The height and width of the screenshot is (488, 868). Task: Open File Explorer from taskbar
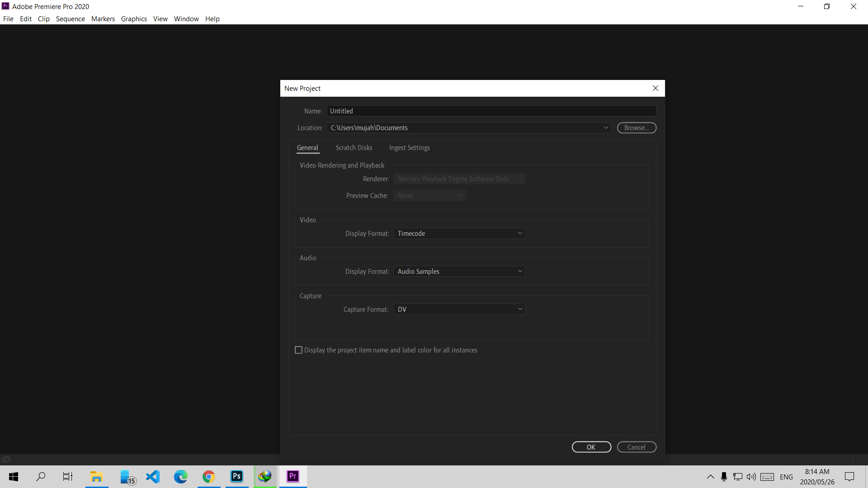(x=96, y=476)
